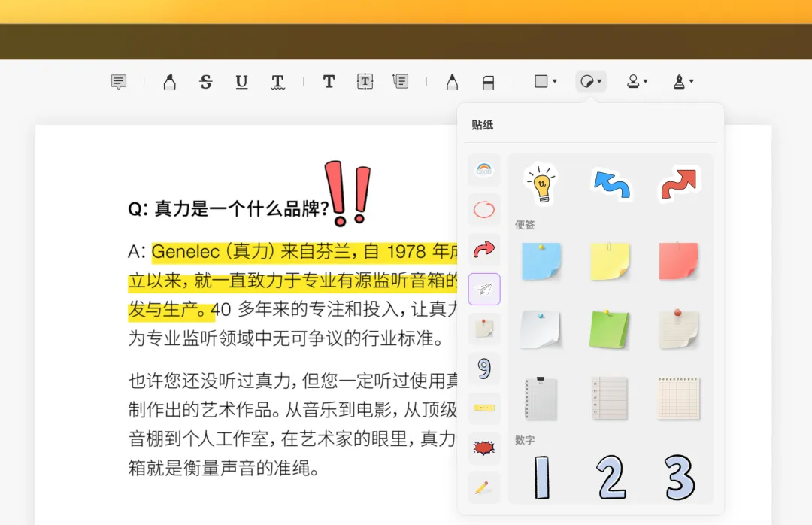This screenshot has height=525, width=812.
Task: Insert the blue curved arrow sticker
Action: pyautogui.click(x=611, y=184)
